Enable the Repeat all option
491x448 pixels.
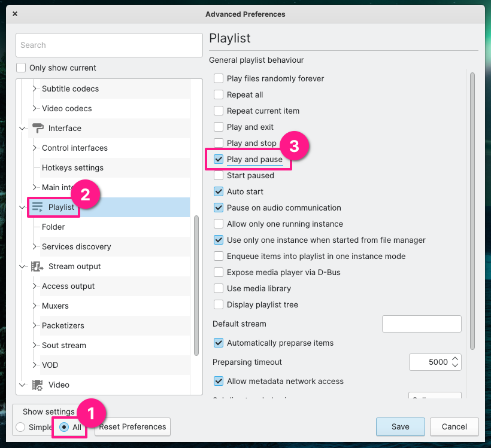coord(219,95)
